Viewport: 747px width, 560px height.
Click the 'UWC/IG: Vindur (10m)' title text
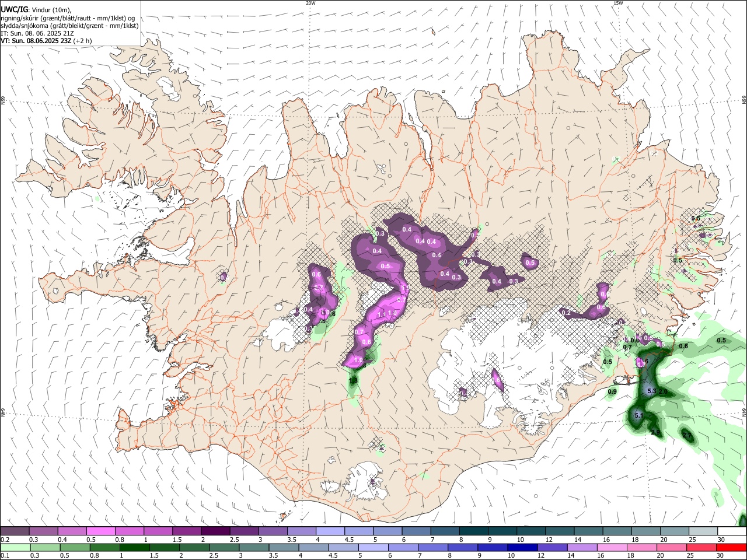pos(36,9)
